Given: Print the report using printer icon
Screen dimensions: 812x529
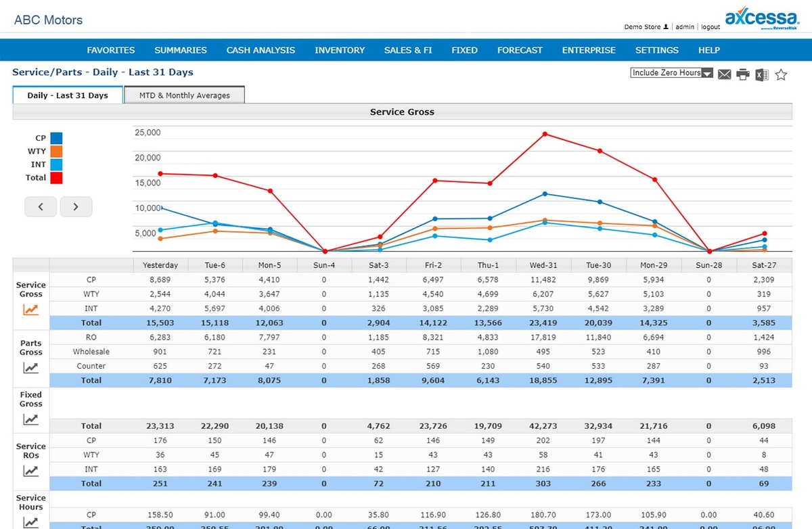Looking at the screenshot, I should tap(743, 74).
